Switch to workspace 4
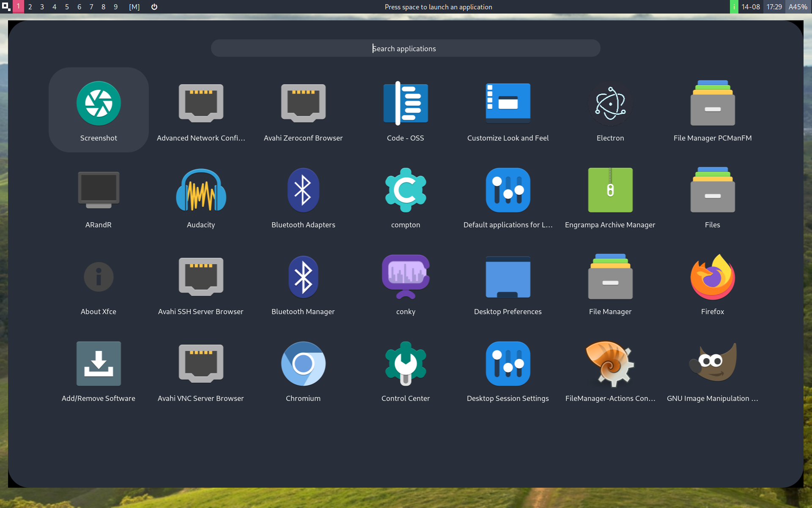Viewport: 812px width, 508px height. 55,7
